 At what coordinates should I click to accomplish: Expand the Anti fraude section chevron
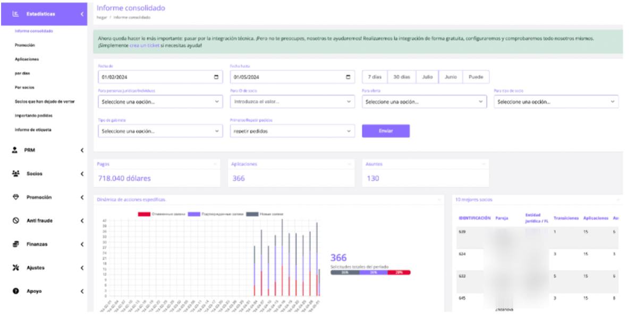[82, 221]
